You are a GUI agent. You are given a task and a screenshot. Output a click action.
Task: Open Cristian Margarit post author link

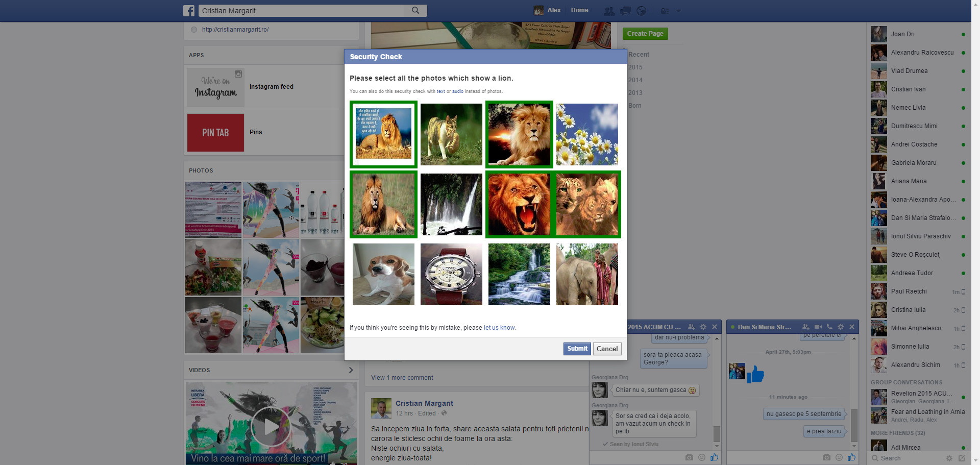pyautogui.click(x=424, y=403)
